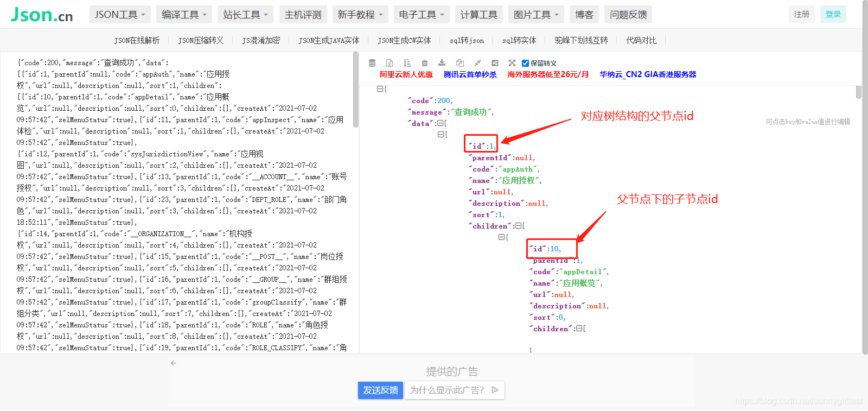Collapse the child object with id 10
The height and width of the screenshot is (411, 868).
click(501, 237)
